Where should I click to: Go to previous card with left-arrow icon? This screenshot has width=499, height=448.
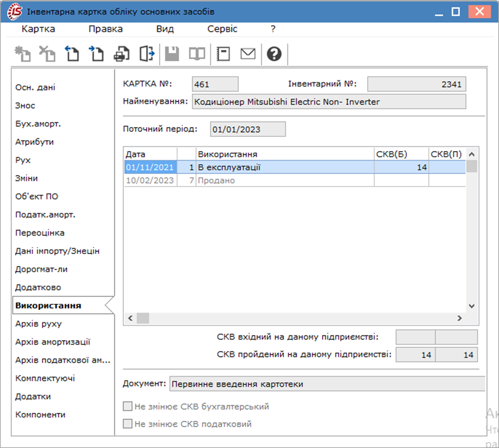click(x=72, y=53)
